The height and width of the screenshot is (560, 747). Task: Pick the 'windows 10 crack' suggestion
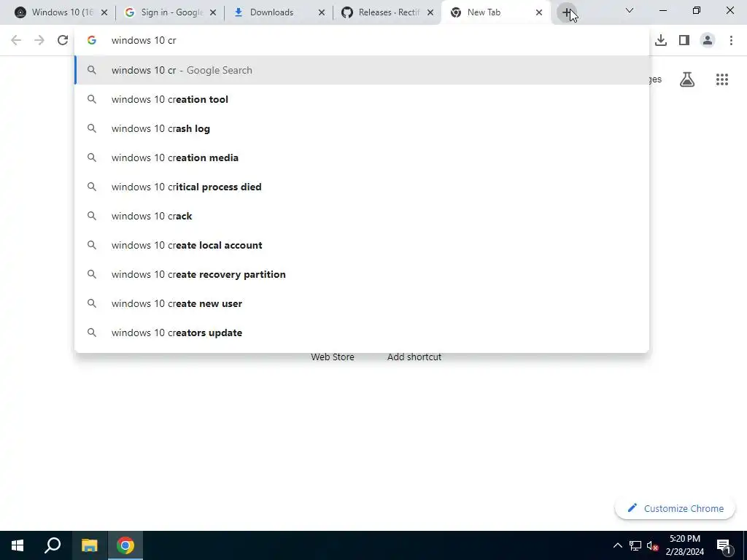coord(362,216)
